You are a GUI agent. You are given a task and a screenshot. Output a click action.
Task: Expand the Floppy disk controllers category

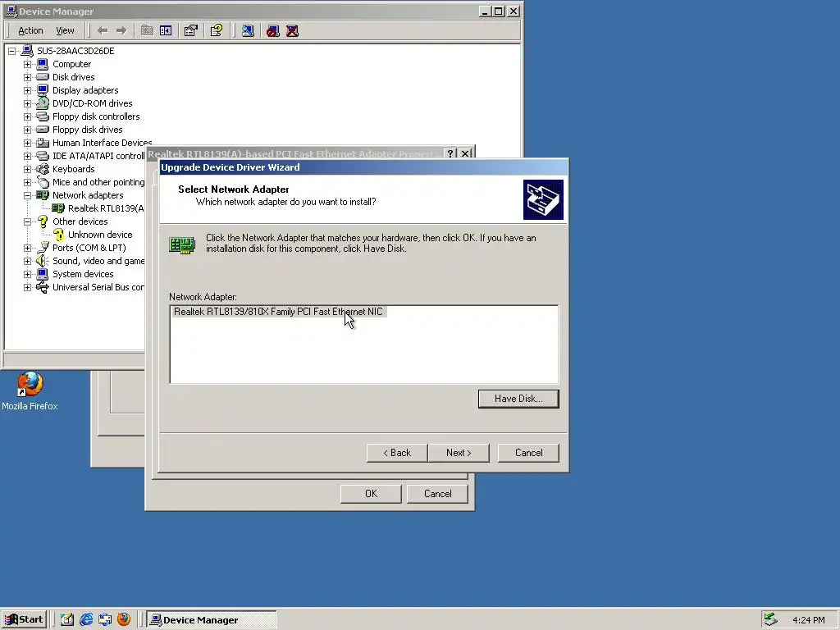coord(27,116)
